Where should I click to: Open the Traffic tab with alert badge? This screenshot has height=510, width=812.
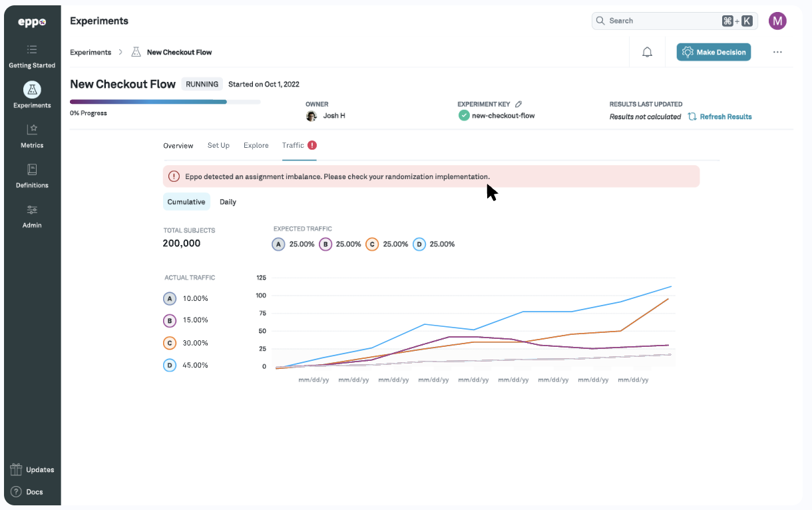[298, 144]
